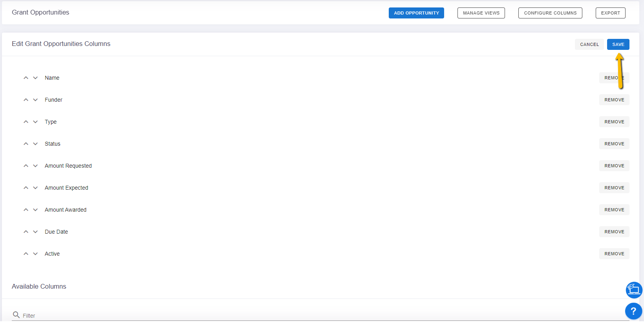Select the 'Amount Awarded' column label
644x322 pixels.
tap(66, 210)
